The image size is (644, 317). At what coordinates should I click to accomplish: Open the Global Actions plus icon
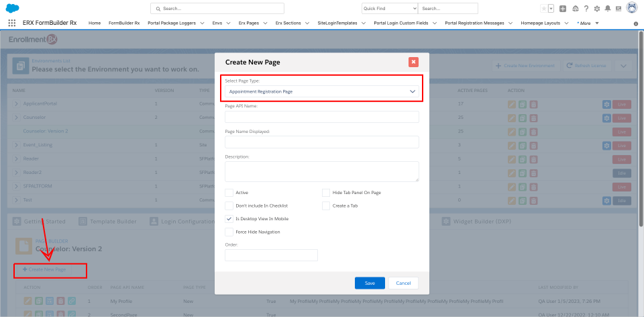[563, 9]
